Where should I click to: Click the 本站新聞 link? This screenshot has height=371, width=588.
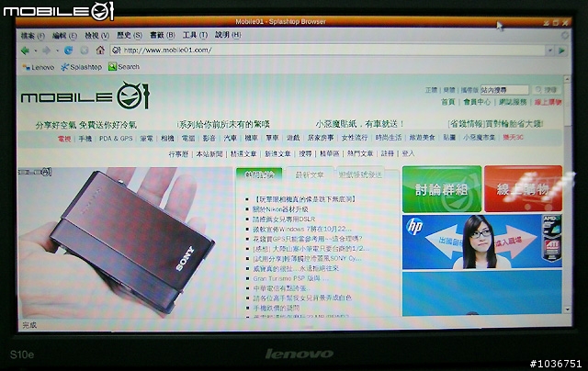click(209, 153)
